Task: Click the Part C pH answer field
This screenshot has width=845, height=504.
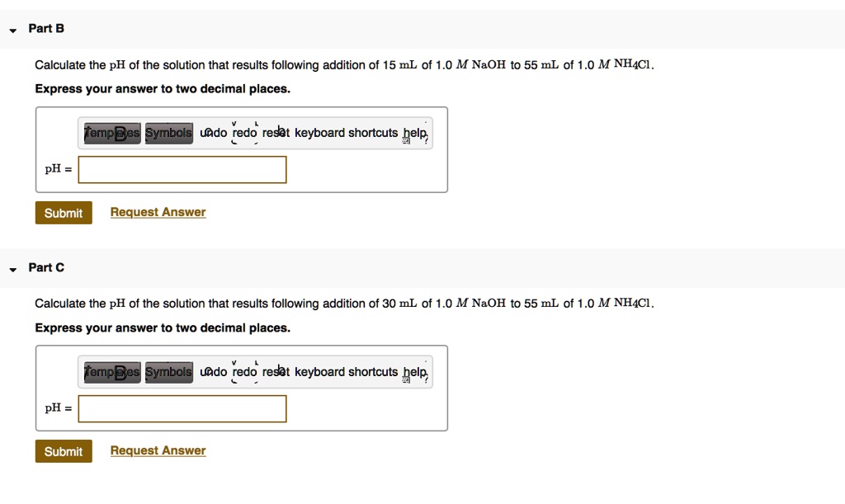Action: 182,409
